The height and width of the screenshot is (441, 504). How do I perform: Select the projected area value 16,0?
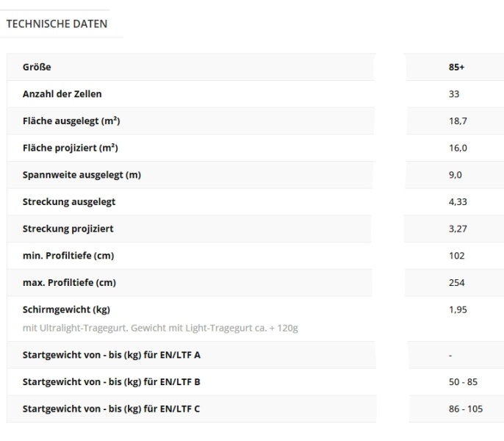[x=457, y=148]
